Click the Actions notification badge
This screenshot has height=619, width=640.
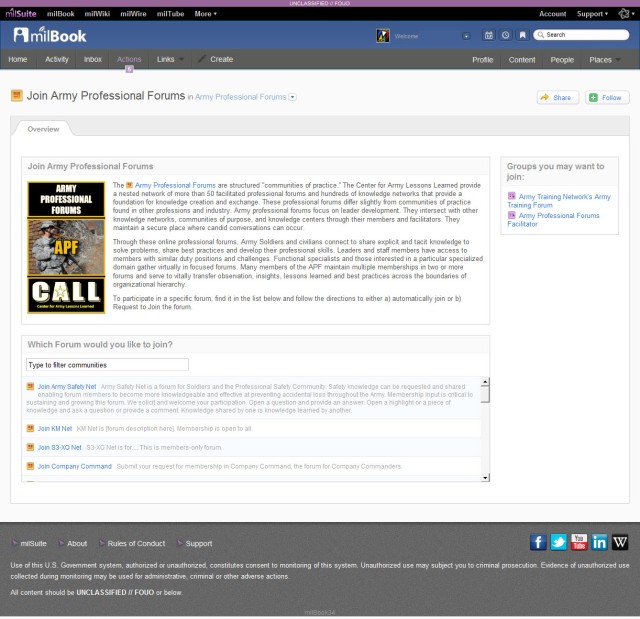(x=129, y=69)
